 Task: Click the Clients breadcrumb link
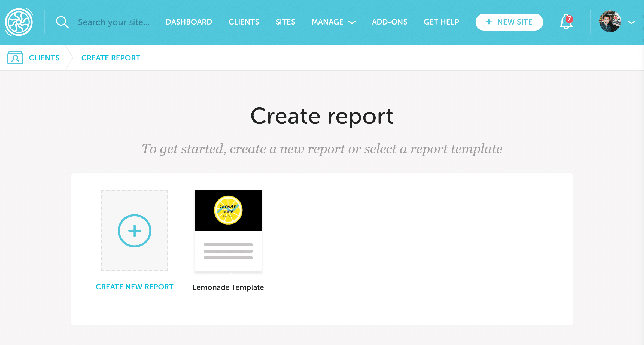point(44,58)
